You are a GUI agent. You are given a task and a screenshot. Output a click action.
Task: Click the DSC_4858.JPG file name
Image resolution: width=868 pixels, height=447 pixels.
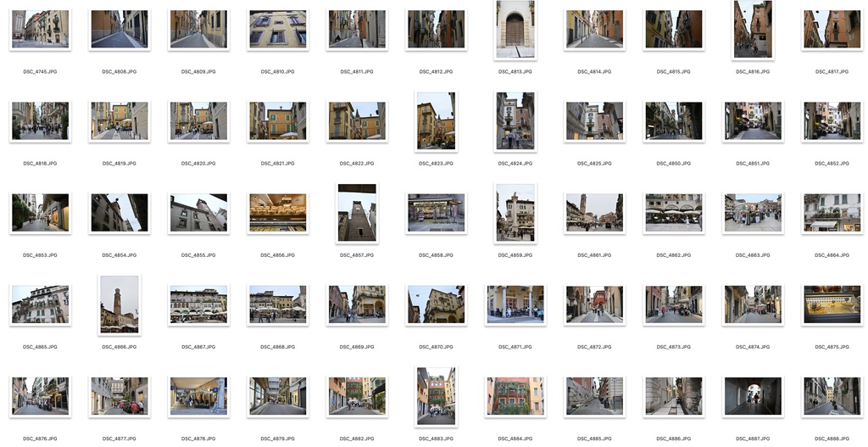[x=436, y=255]
